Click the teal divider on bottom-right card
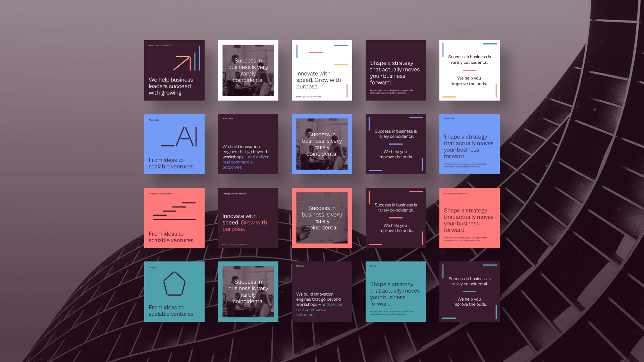Screen dimensions: 644x362 (x=469, y=292)
